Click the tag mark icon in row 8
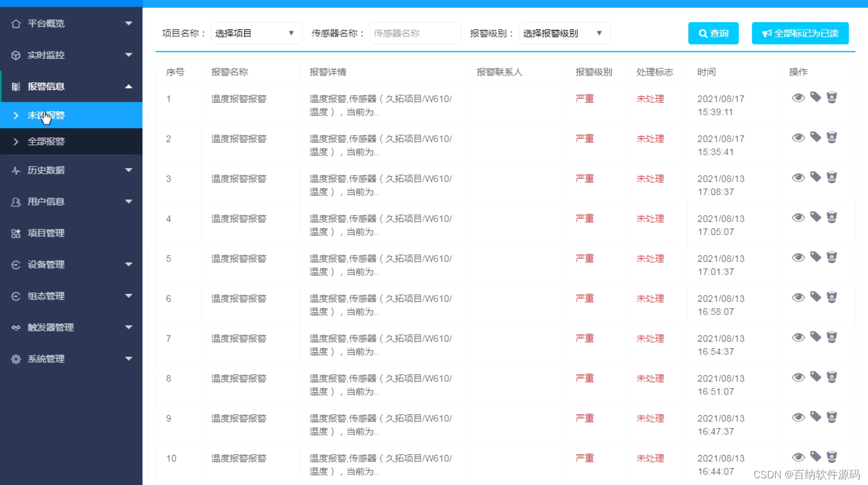 coord(815,377)
